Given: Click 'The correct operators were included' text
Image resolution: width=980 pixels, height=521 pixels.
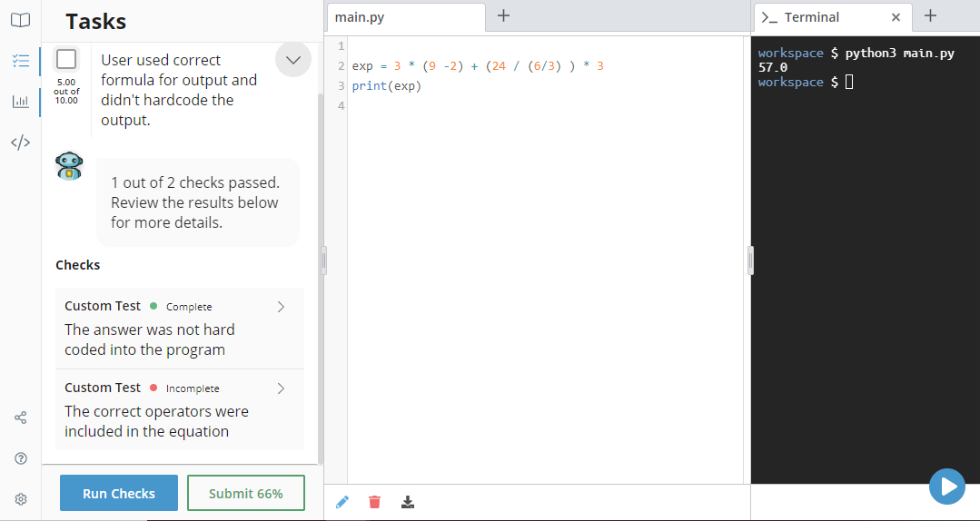Looking at the screenshot, I should [x=156, y=422].
